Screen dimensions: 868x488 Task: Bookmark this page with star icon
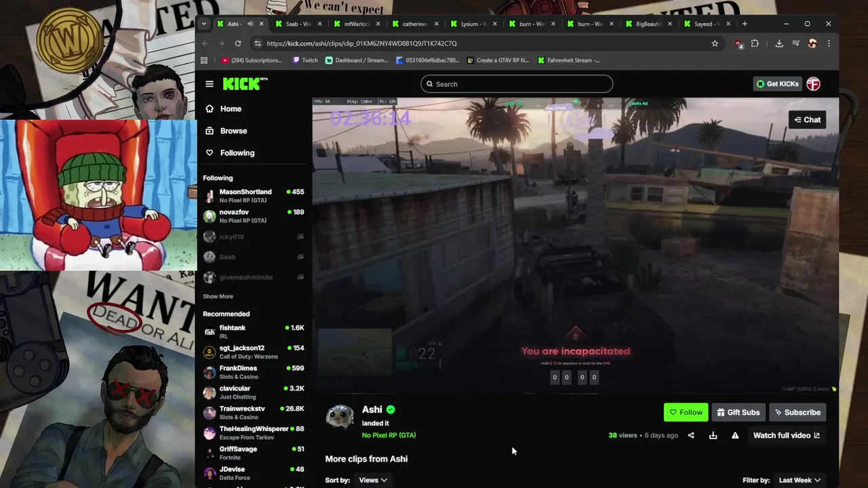715,43
